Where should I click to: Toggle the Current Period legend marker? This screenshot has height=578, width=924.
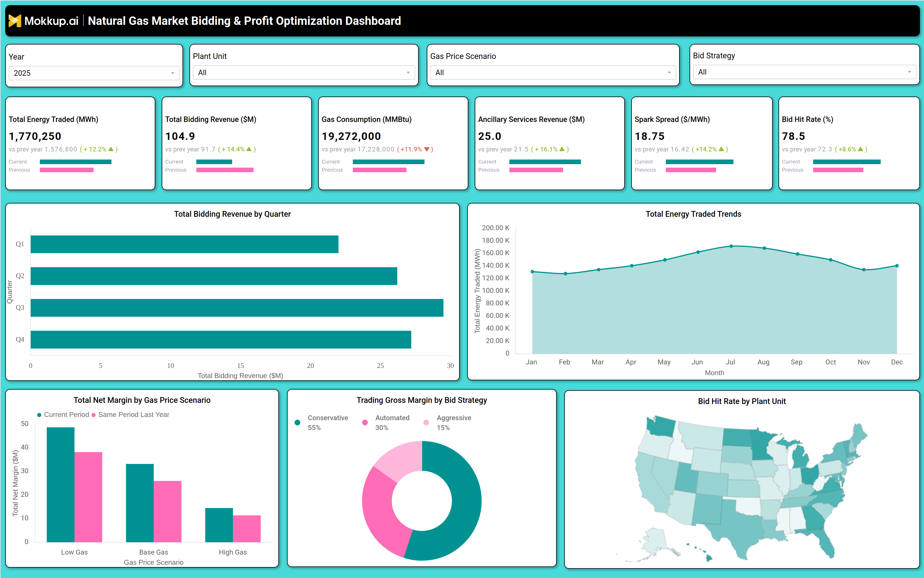pos(39,415)
